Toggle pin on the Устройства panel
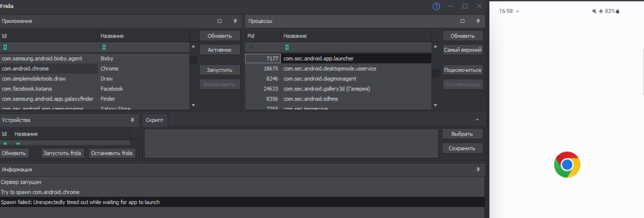 pos(132,120)
